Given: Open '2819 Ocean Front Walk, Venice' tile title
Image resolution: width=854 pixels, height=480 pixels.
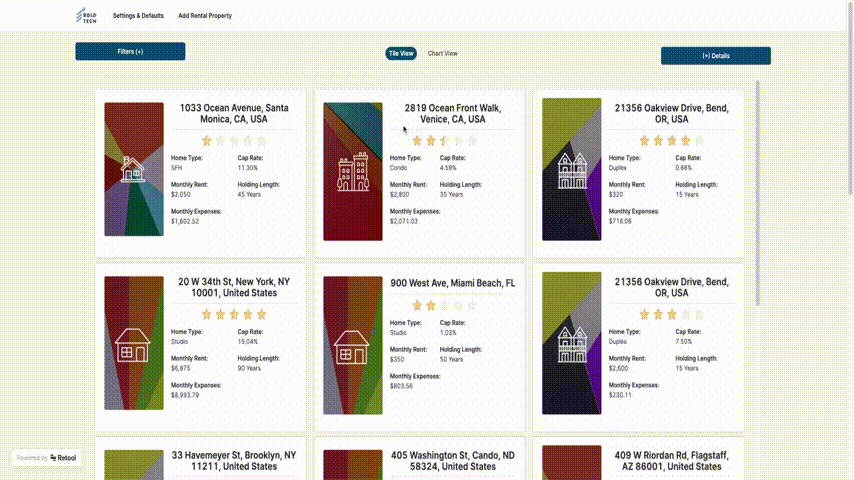Looking at the screenshot, I should pyautogui.click(x=453, y=113).
